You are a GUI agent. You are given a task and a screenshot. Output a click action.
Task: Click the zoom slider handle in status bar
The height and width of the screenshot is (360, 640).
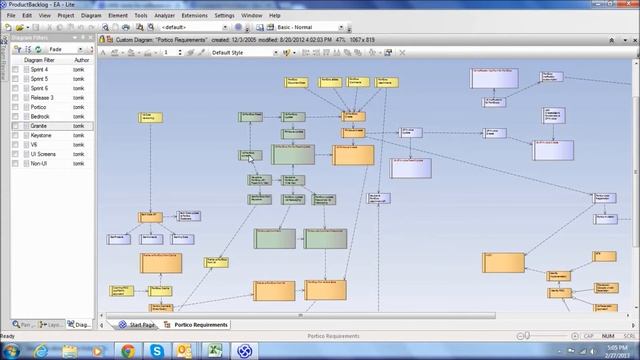[527, 336]
